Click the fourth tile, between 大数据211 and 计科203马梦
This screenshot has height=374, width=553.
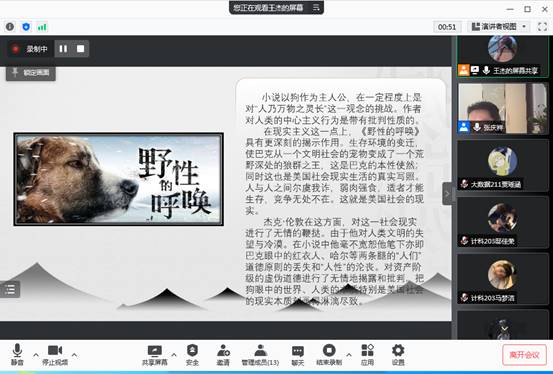point(503,222)
